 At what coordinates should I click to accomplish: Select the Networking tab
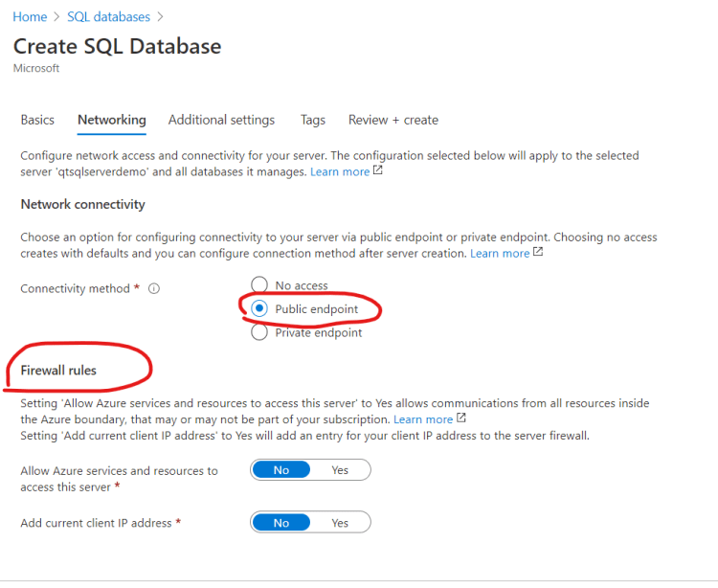[112, 120]
